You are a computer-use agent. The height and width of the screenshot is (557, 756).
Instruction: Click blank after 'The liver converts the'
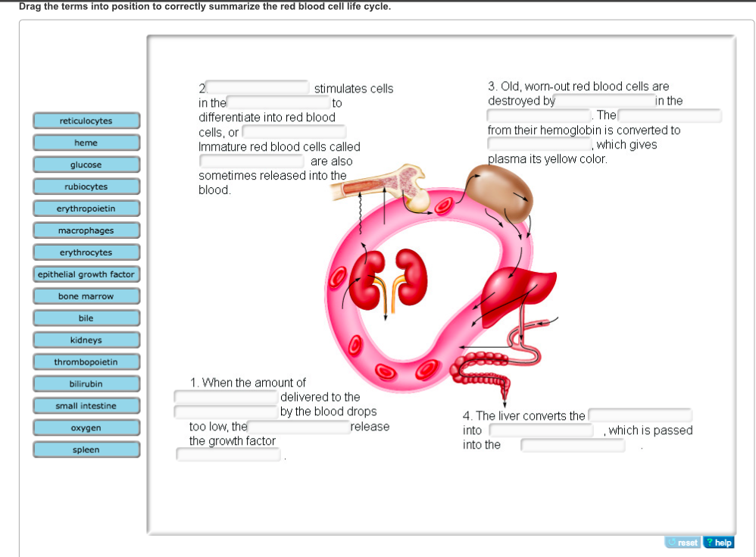[x=640, y=415]
